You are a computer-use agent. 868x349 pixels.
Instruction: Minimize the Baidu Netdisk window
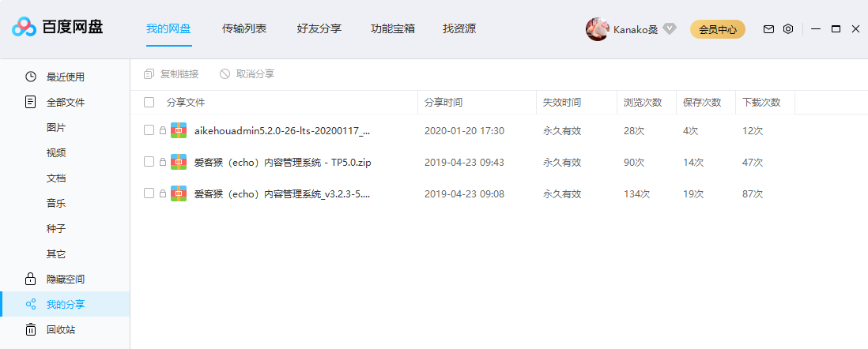tap(815, 28)
